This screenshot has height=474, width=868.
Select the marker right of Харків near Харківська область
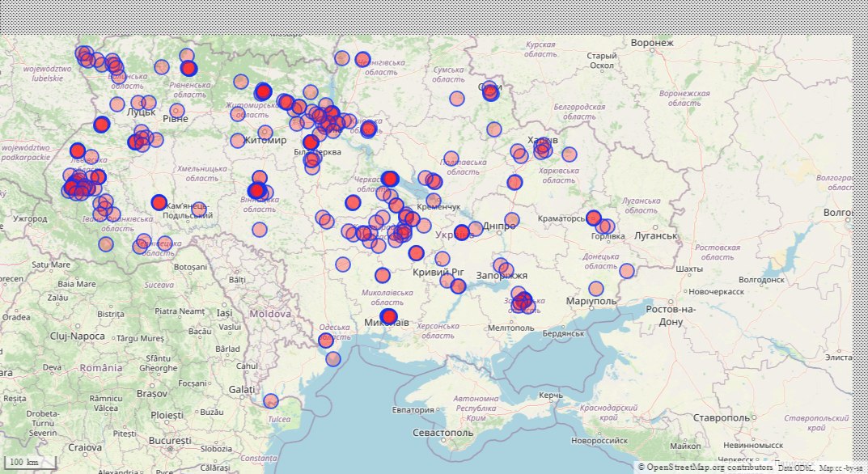569,154
